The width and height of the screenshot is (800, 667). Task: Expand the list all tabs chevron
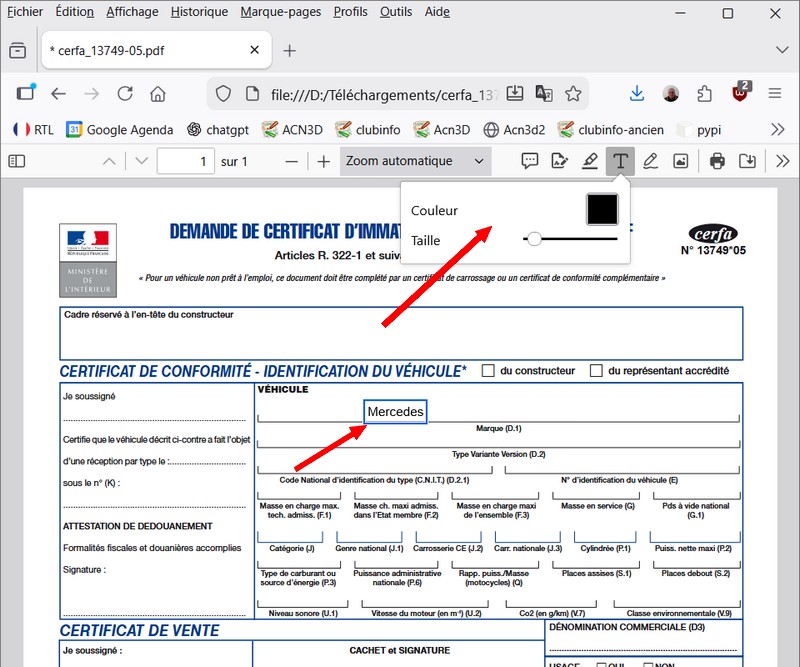(x=781, y=50)
